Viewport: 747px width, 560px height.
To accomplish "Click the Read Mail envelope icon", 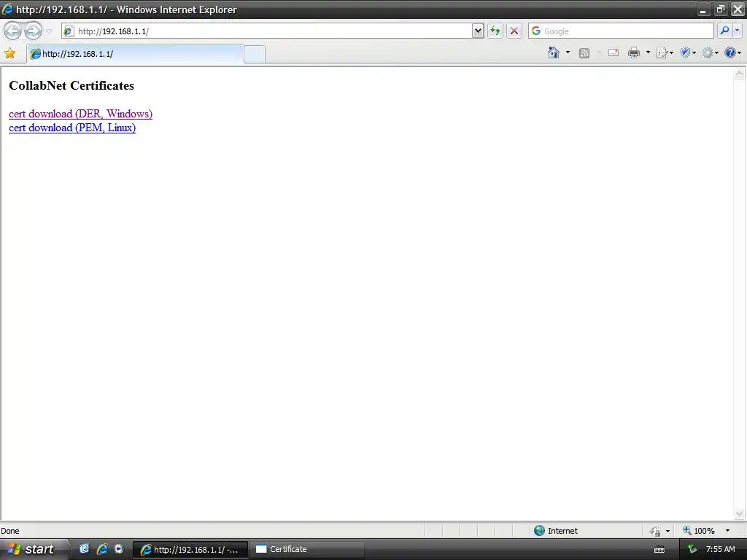I will pos(614,52).
